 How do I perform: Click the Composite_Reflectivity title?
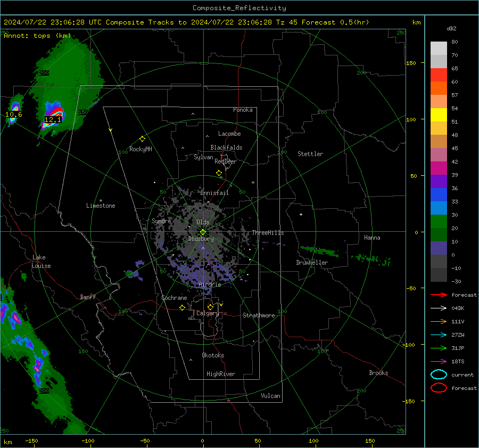point(239,8)
